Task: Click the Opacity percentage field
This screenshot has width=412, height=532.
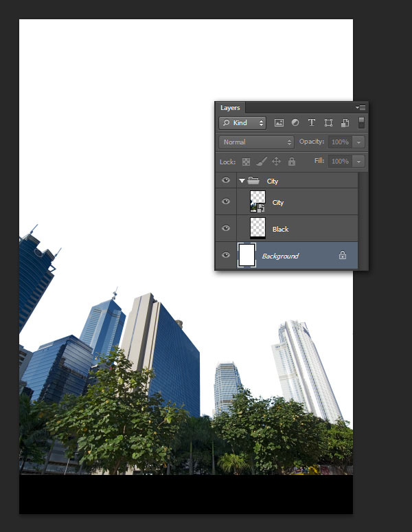Action: [340, 142]
